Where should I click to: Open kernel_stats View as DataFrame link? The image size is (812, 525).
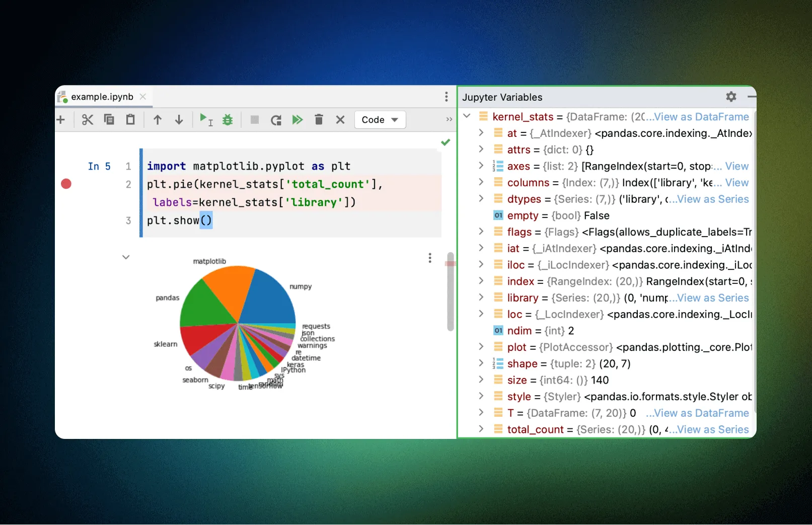tap(701, 117)
